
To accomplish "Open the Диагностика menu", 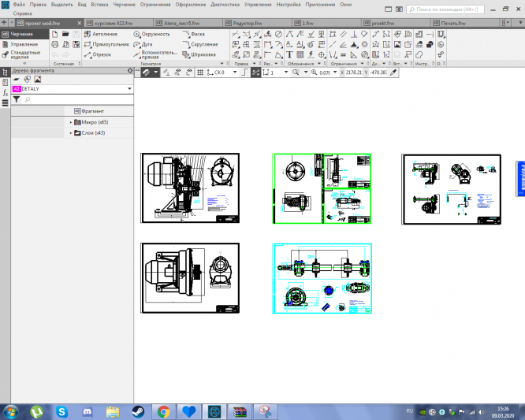I will [x=225, y=5].
